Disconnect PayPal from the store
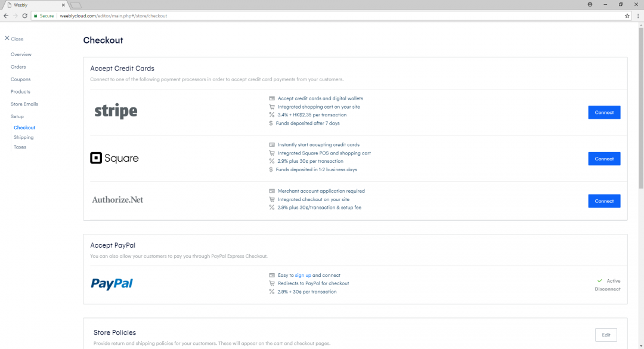This screenshot has height=349, width=644. coord(608,289)
